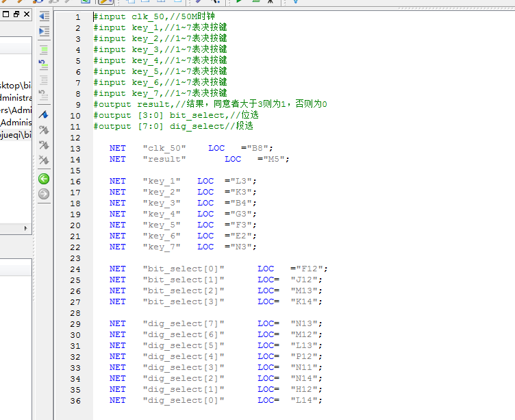
Task: Click line number 28 in the editor gutter
Action: tap(75, 313)
